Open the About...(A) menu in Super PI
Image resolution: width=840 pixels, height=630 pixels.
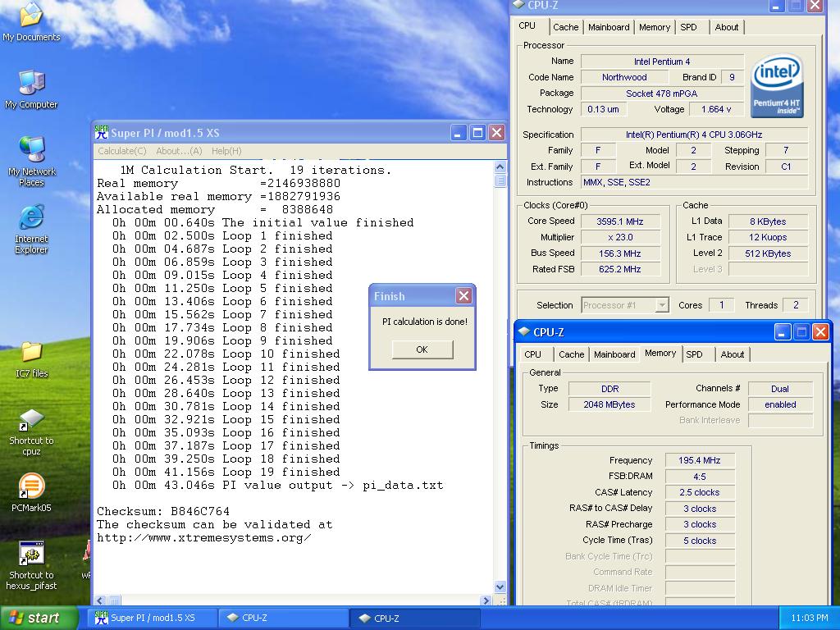point(179,151)
